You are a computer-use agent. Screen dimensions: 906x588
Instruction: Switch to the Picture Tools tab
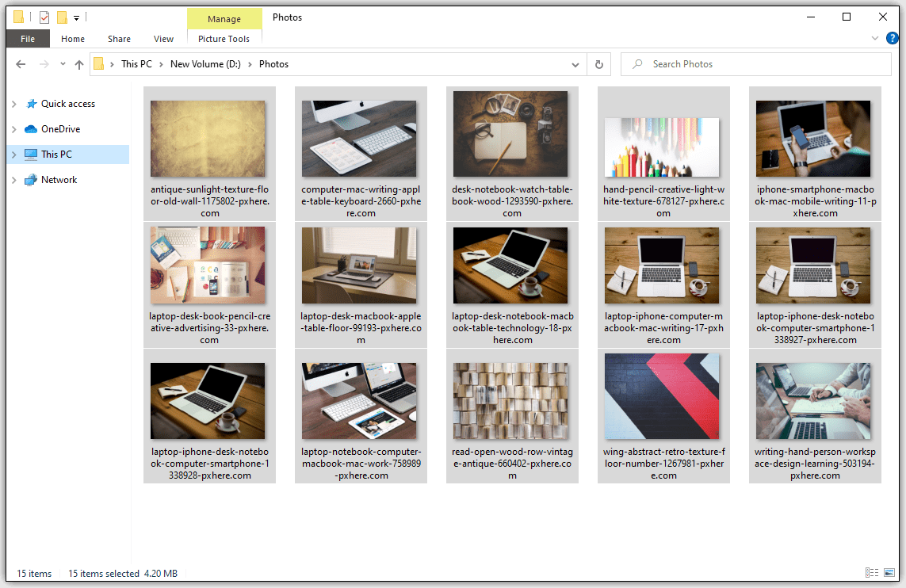[x=224, y=39]
